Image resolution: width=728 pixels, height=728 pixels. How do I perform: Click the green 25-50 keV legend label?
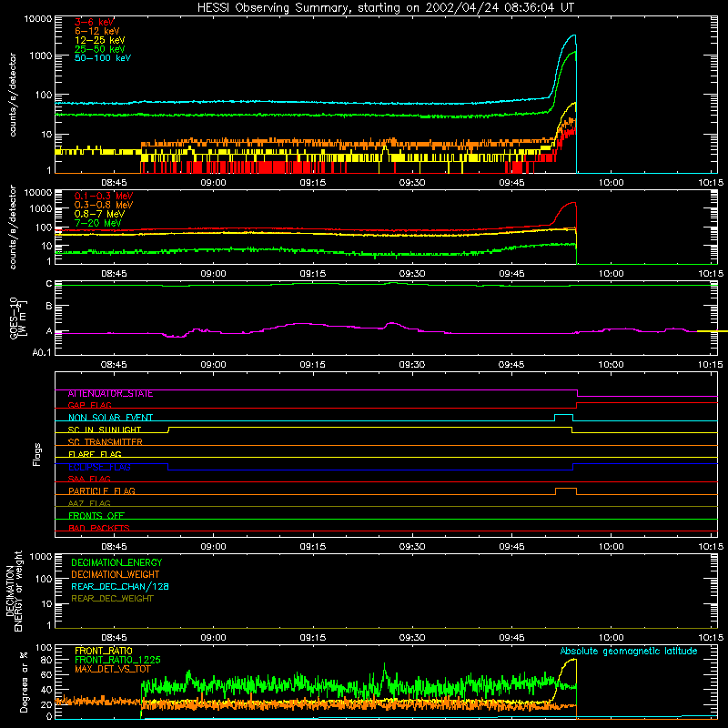pos(100,49)
